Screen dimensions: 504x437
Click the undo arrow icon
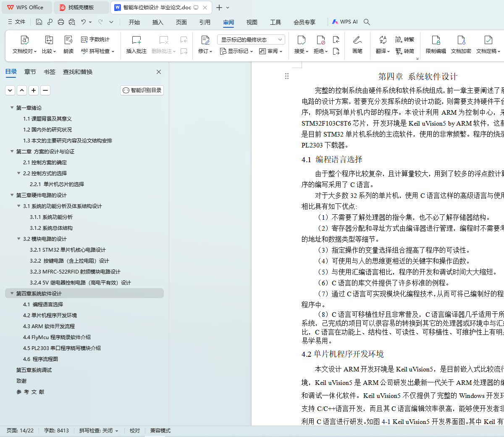point(84,22)
